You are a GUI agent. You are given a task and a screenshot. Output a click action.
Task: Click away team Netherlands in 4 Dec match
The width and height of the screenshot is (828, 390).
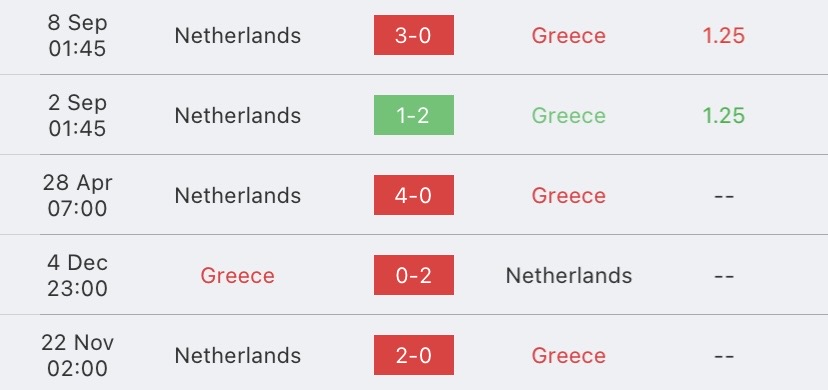tap(569, 275)
